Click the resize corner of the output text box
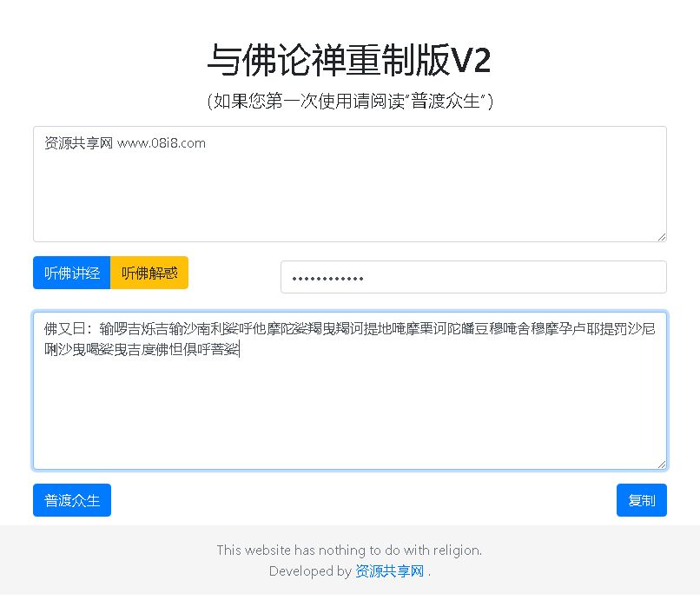 tap(661, 464)
